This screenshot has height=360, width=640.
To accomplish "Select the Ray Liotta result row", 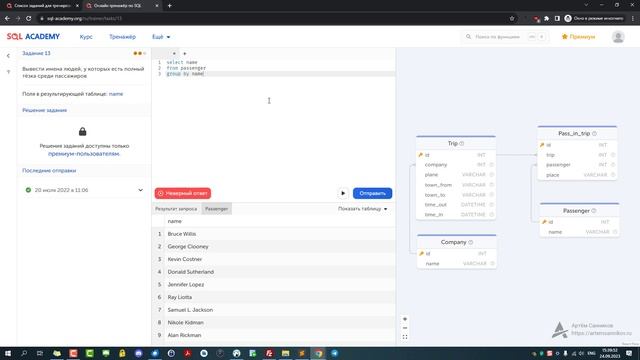I will click(x=273, y=297).
